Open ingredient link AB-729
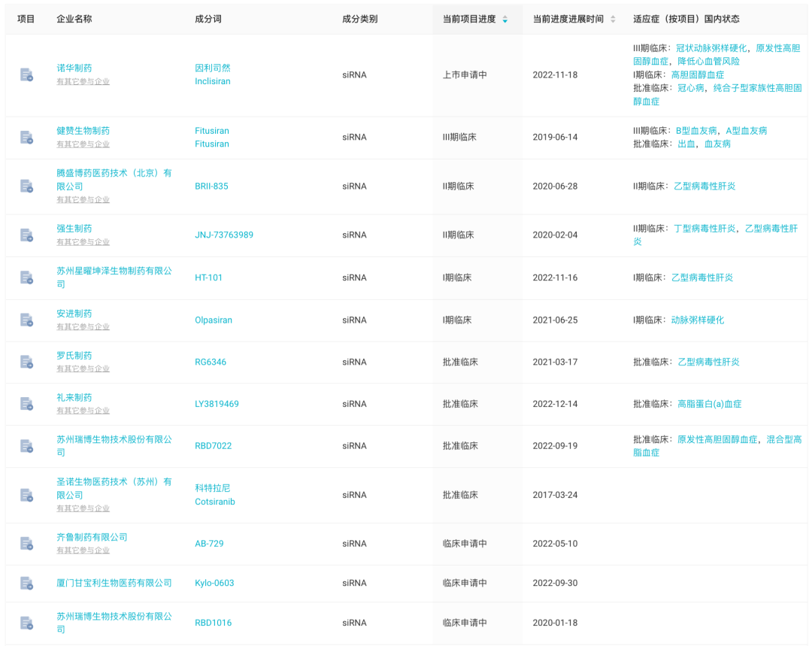Image resolution: width=812 pixels, height=646 pixels. click(209, 544)
